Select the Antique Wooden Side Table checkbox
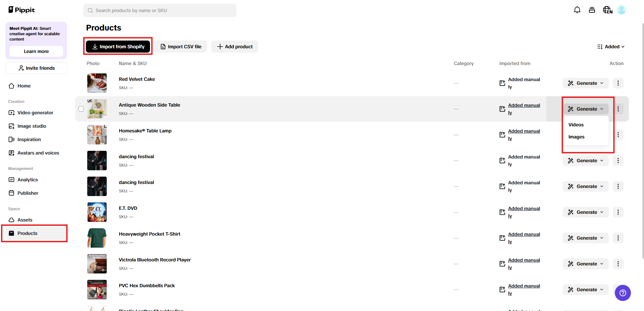 point(81,109)
